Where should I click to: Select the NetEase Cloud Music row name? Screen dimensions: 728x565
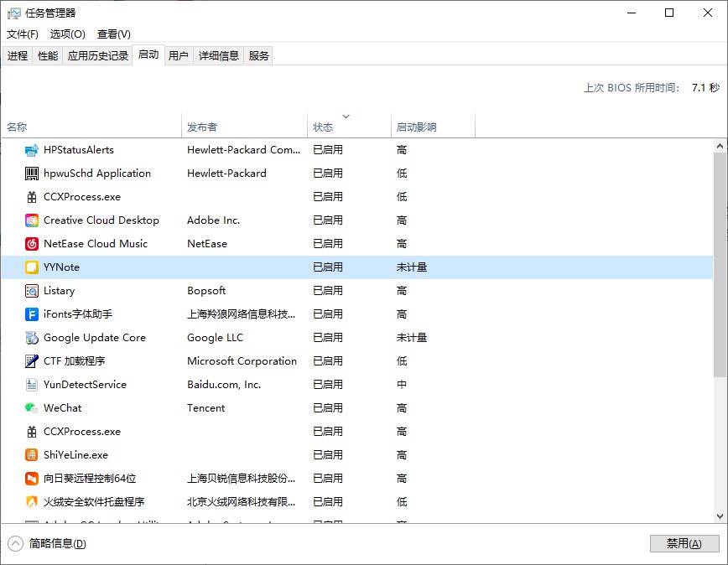click(96, 244)
